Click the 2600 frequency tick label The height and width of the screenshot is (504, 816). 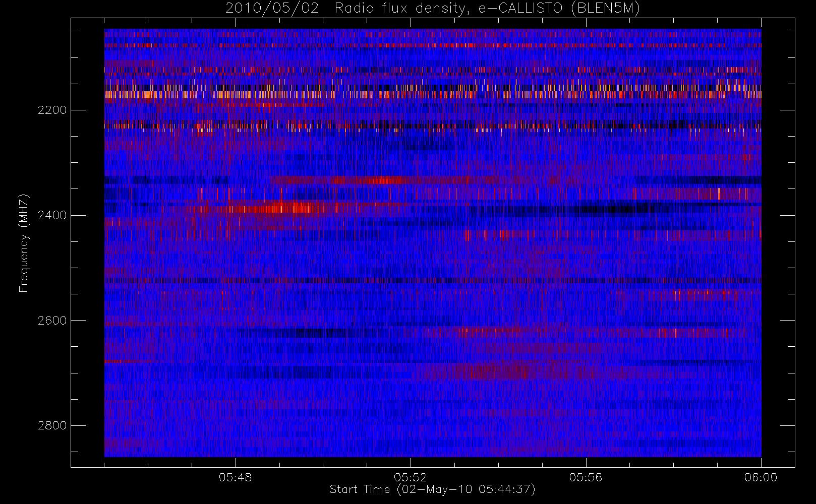[x=52, y=321]
